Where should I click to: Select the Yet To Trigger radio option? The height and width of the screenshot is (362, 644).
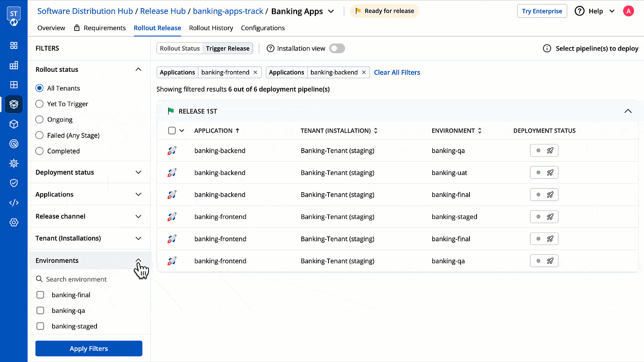(40, 104)
